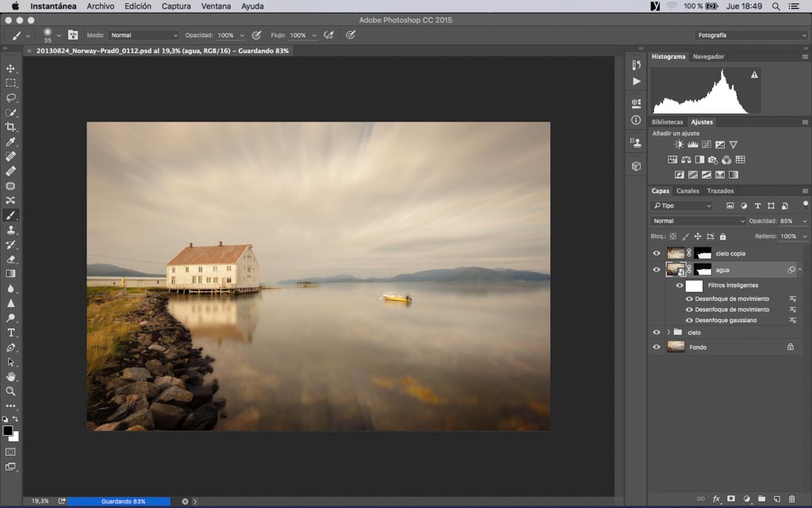Select the Lasso tool
The width and height of the screenshot is (812, 508).
11,98
